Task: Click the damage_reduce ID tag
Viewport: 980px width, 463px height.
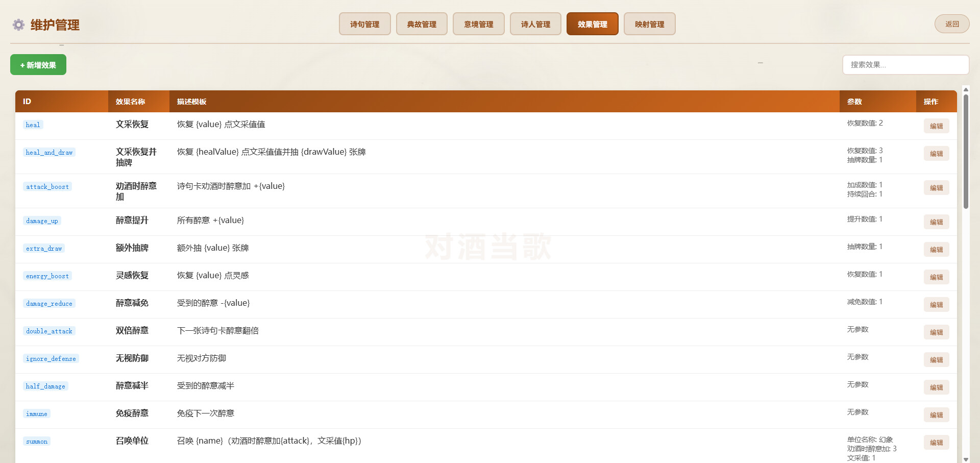Action: click(x=49, y=304)
